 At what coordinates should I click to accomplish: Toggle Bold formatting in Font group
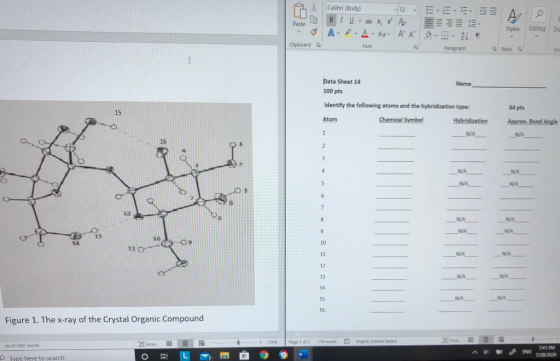tap(331, 20)
